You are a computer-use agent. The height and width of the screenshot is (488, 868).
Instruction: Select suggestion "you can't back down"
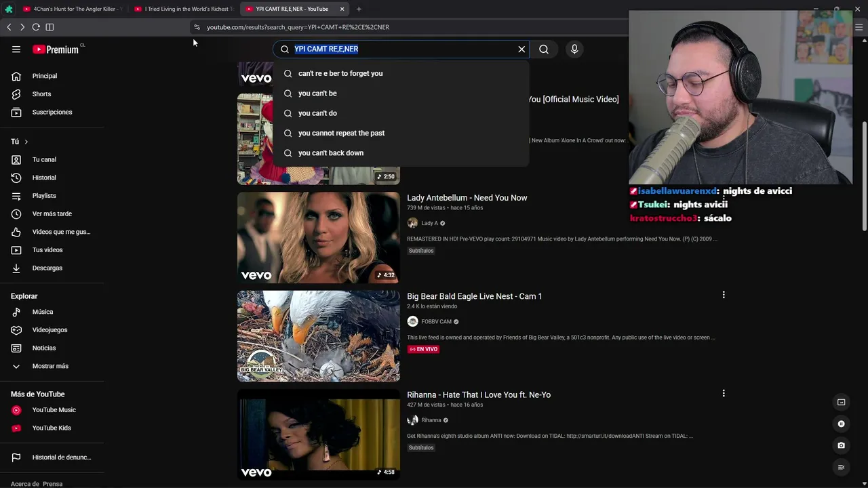tap(401, 152)
